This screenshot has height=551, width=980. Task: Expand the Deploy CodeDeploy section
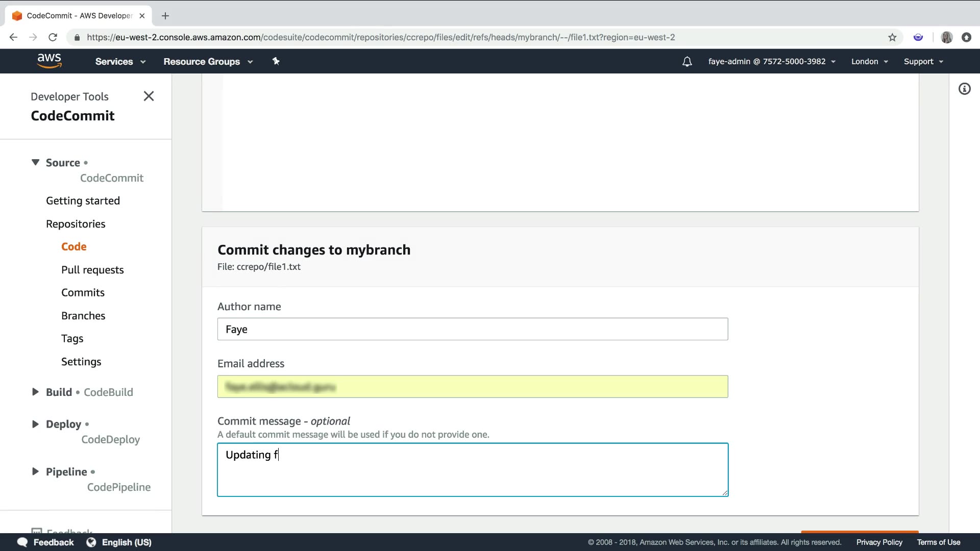pos(35,424)
